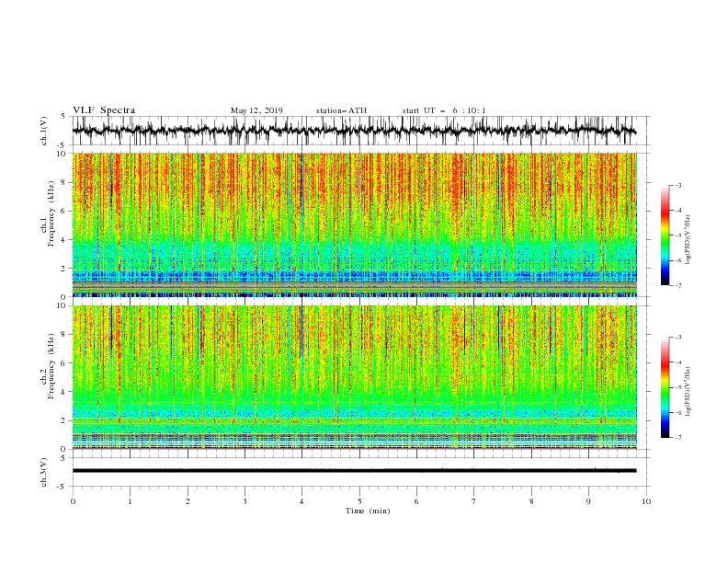Select the "May 12, 2019" date text
The height and width of the screenshot is (563, 728).
click(x=256, y=110)
